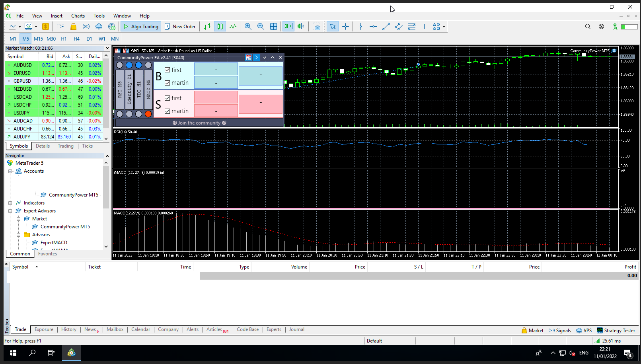Image resolution: width=641 pixels, height=364 pixels.
Task: Open the user account profile icon
Action: tap(601, 26)
